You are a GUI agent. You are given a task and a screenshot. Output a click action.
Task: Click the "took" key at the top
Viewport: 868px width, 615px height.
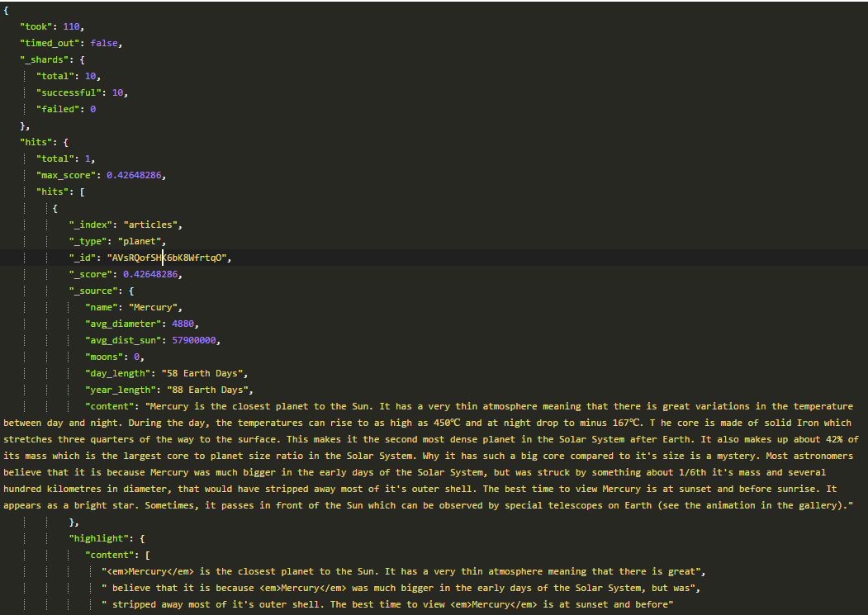click(x=38, y=26)
